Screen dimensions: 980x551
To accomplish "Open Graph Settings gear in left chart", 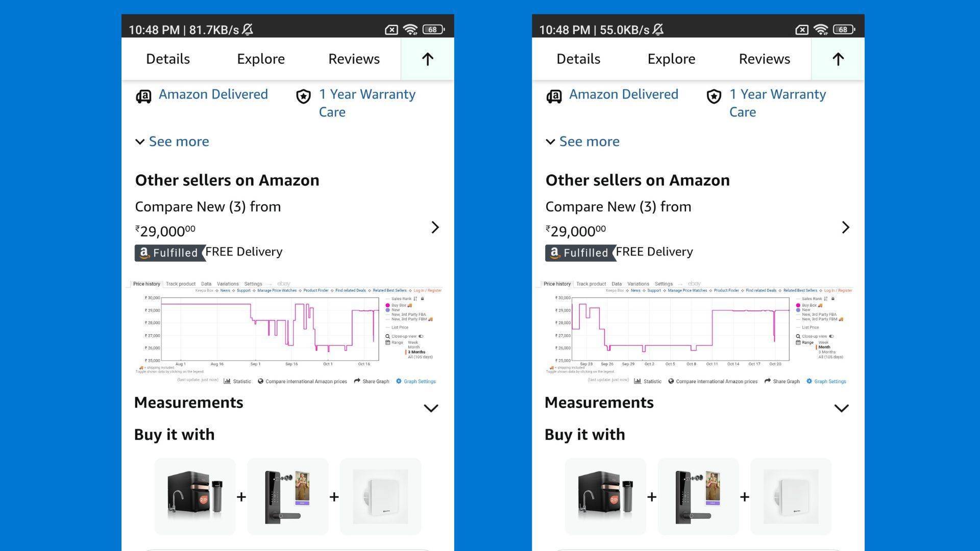I will coord(399,381).
